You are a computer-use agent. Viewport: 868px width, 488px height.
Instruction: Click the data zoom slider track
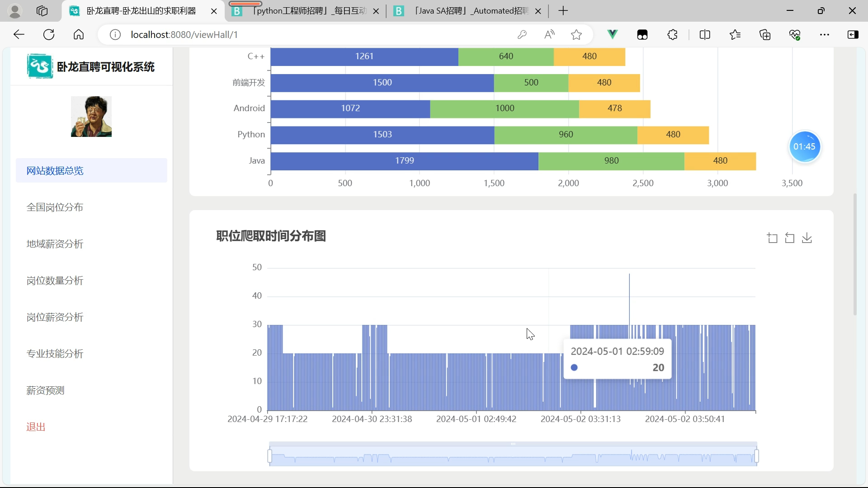513,456
